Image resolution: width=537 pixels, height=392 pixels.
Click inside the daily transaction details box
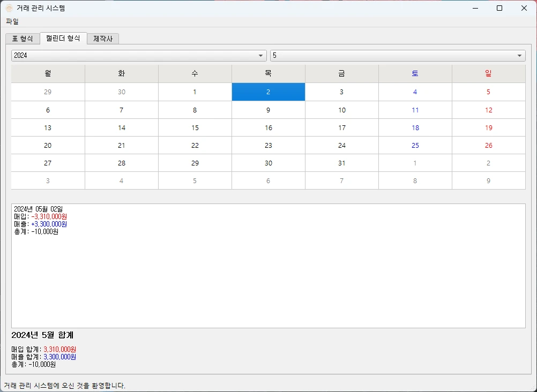coord(268,278)
